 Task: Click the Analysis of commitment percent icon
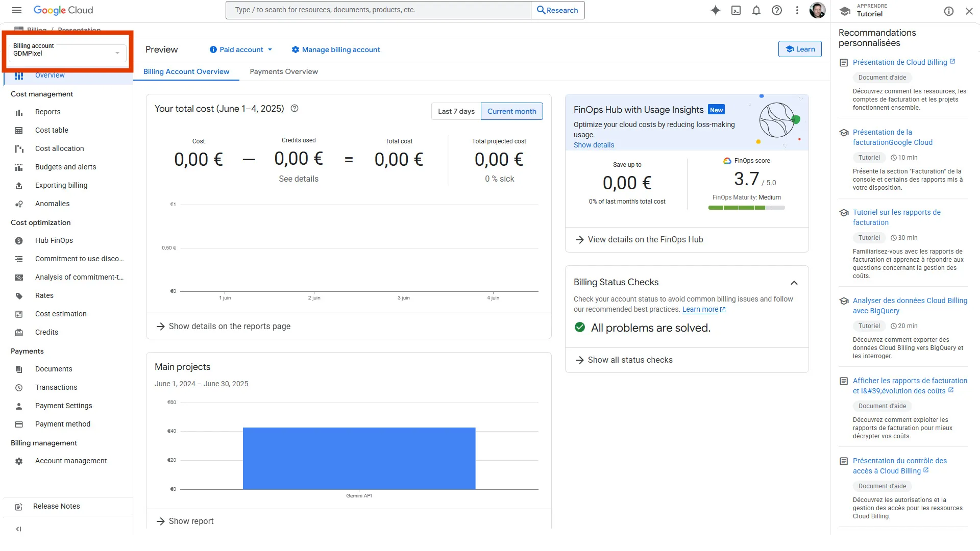click(19, 278)
